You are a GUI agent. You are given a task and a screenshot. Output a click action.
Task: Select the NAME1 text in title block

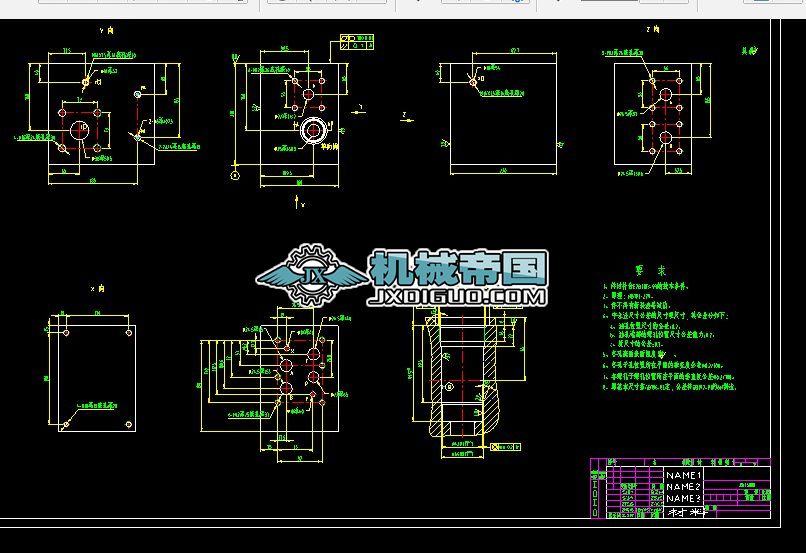(x=684, y=475)
